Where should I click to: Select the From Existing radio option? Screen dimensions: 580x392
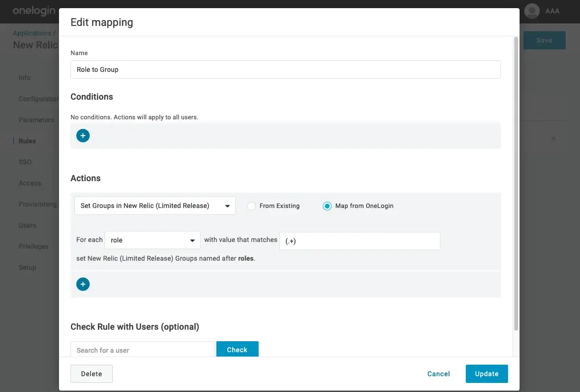[251, 206]
